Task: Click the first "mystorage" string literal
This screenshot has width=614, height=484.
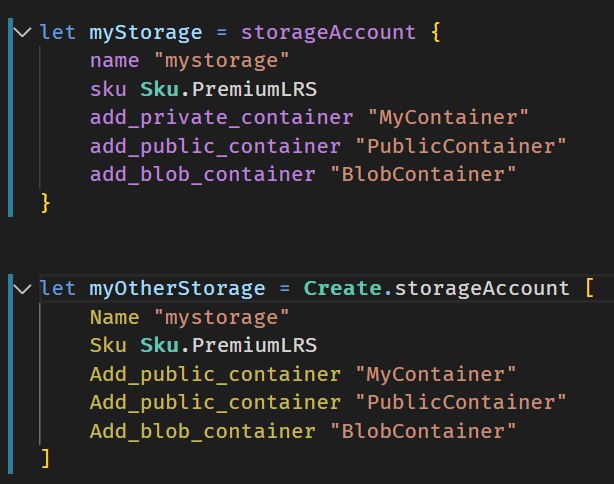Action: pos(222,61)
